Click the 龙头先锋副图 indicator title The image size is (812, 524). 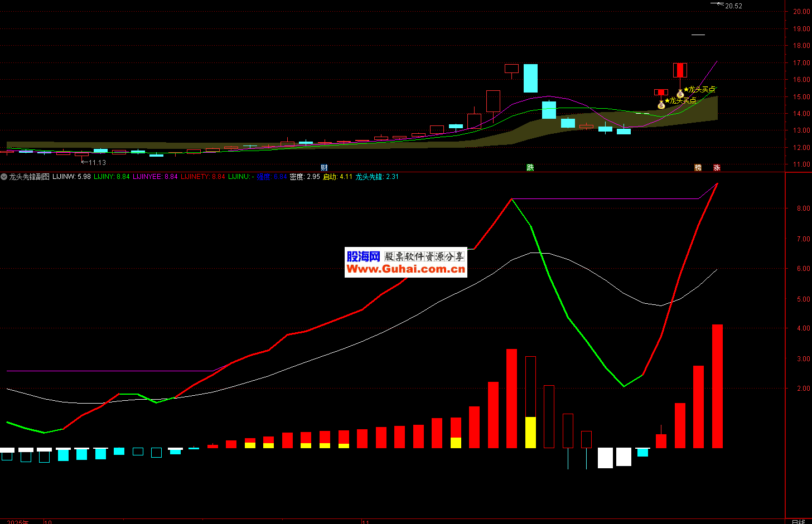pos(29,177)
